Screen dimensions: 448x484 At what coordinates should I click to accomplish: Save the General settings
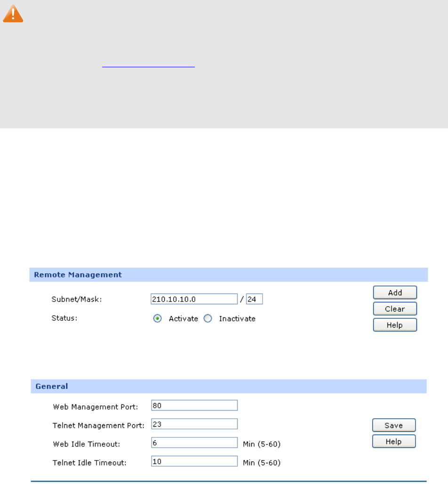coord(394,425)
